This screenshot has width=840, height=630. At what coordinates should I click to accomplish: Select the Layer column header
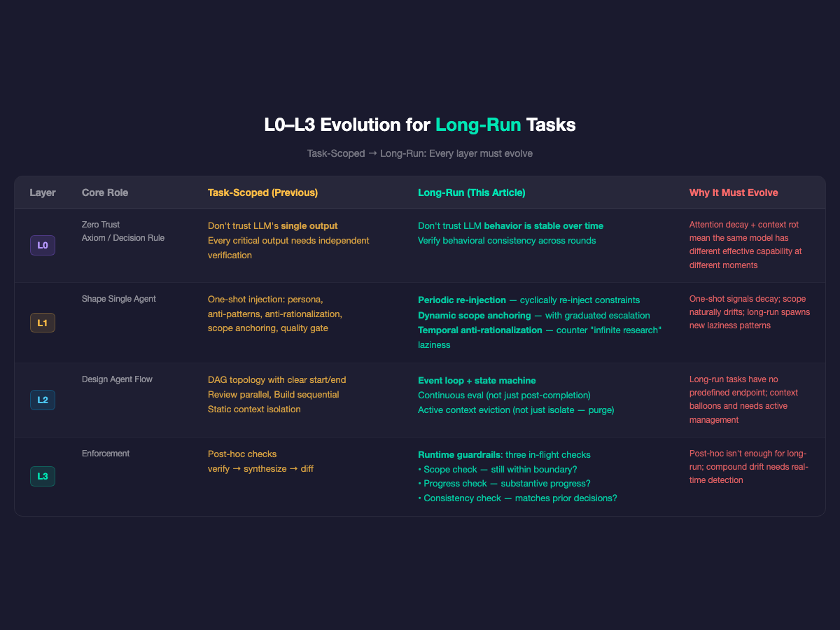tap(43, 192)
